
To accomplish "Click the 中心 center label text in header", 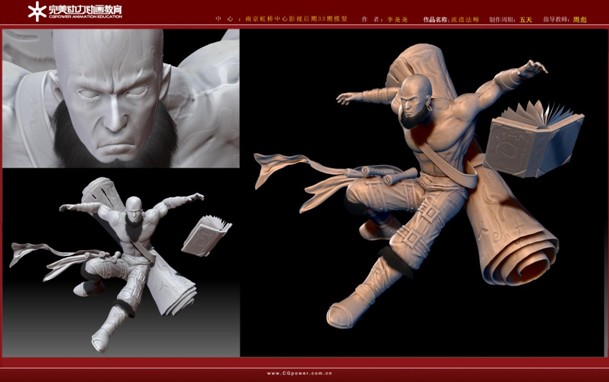I will click(x=224, y=19).
